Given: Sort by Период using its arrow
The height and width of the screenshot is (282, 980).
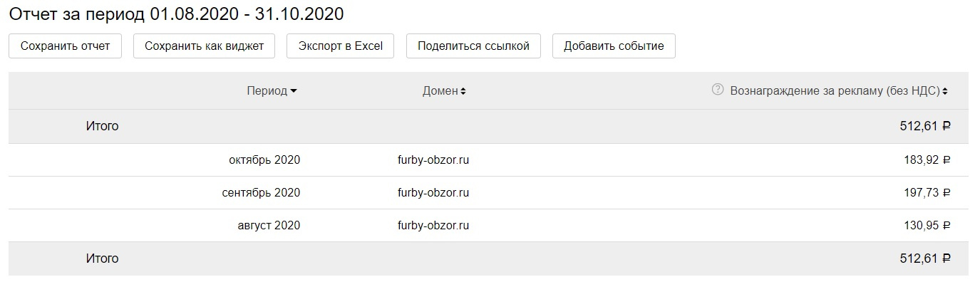Looking at the screenshot, I should 294,91.
